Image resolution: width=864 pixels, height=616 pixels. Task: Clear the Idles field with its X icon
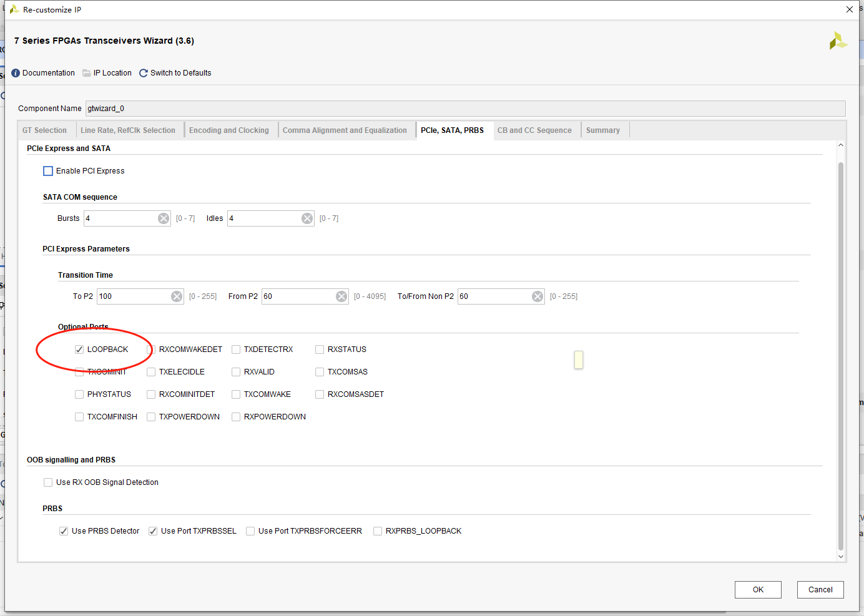[307, 218]
